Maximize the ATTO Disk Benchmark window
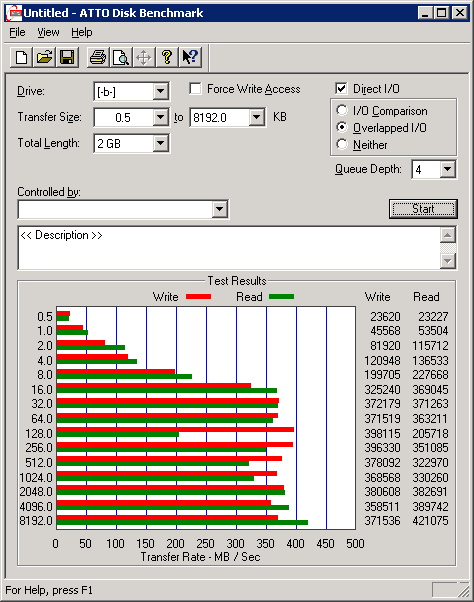474x602 pixels. point(441,13)
